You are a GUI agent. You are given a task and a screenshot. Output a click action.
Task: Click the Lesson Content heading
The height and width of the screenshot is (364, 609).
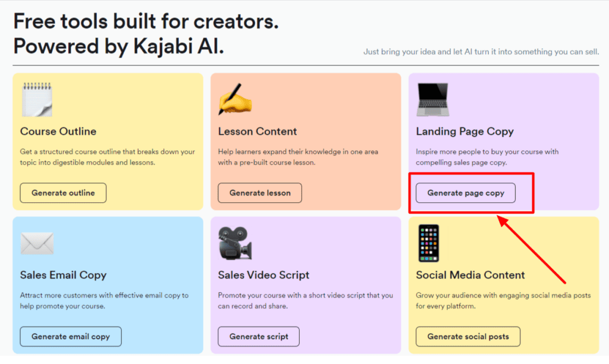258,131
